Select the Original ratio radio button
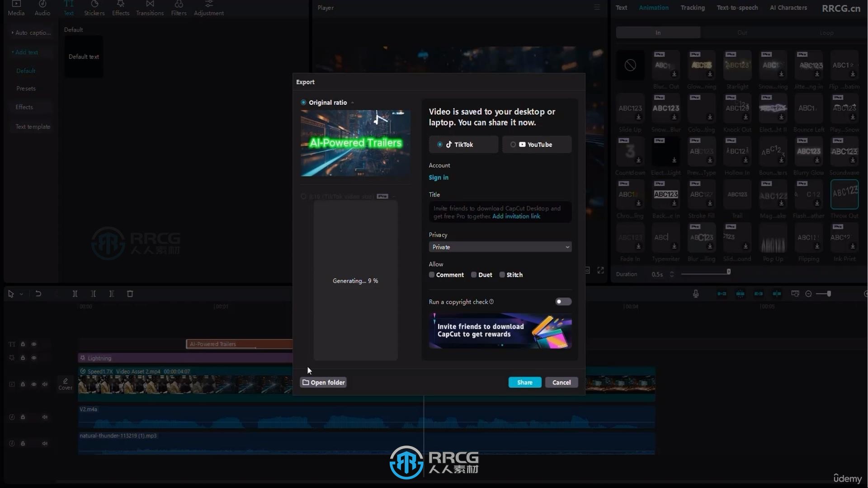This screenshot has width=868, height=488. click(303, 103)
